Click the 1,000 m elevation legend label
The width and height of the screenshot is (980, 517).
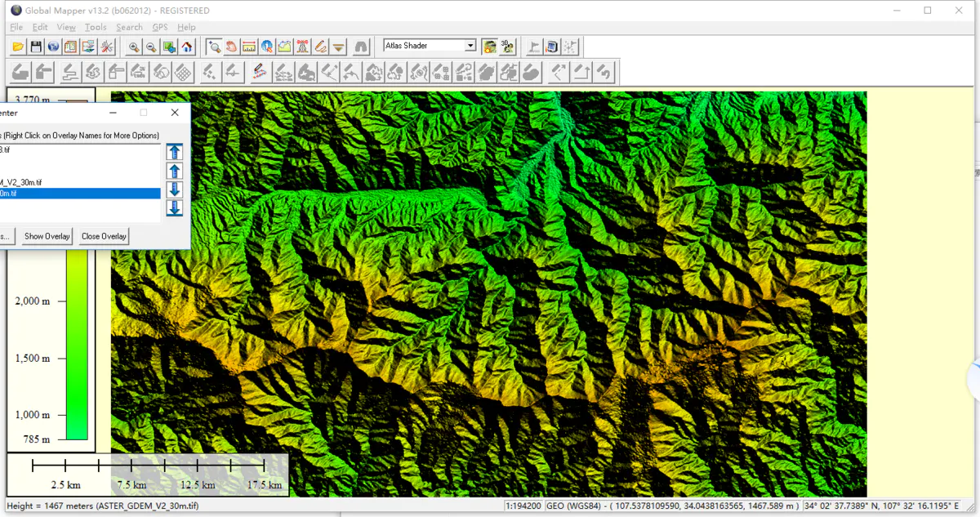pyautogui.click(x=33, y=414)
